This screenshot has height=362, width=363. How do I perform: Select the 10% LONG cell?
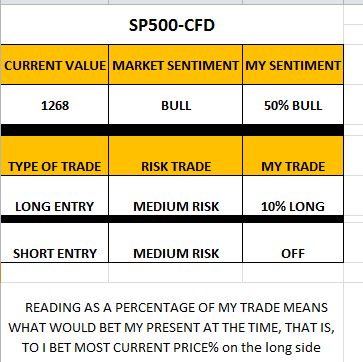pyautogui.click(x=293, y=196)
